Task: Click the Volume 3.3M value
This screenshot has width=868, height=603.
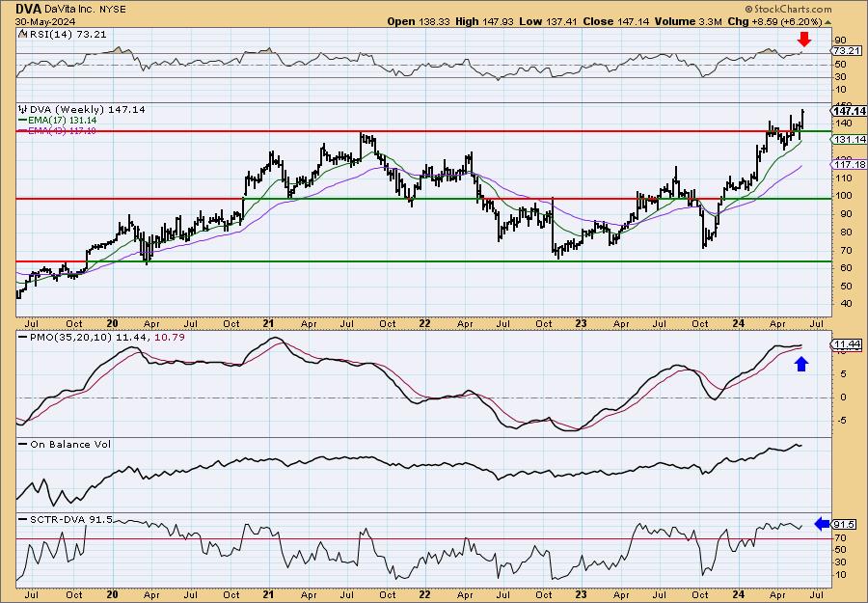Action: click(688, 21)
